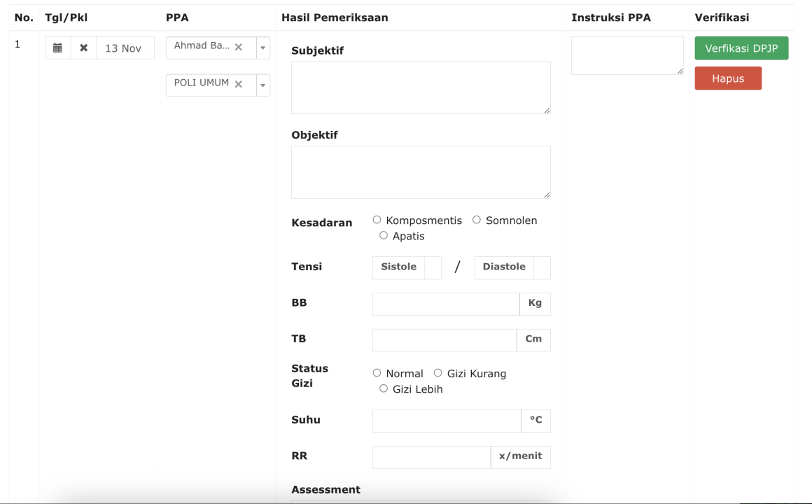Click the 13 Nov date field
812x504 pixels.
[x=125, y=48]
